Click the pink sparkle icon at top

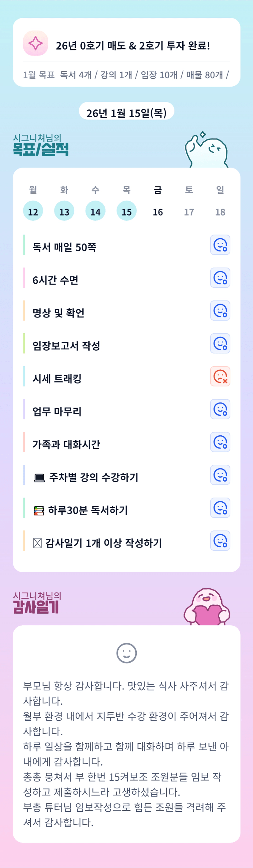pos(35,43)
